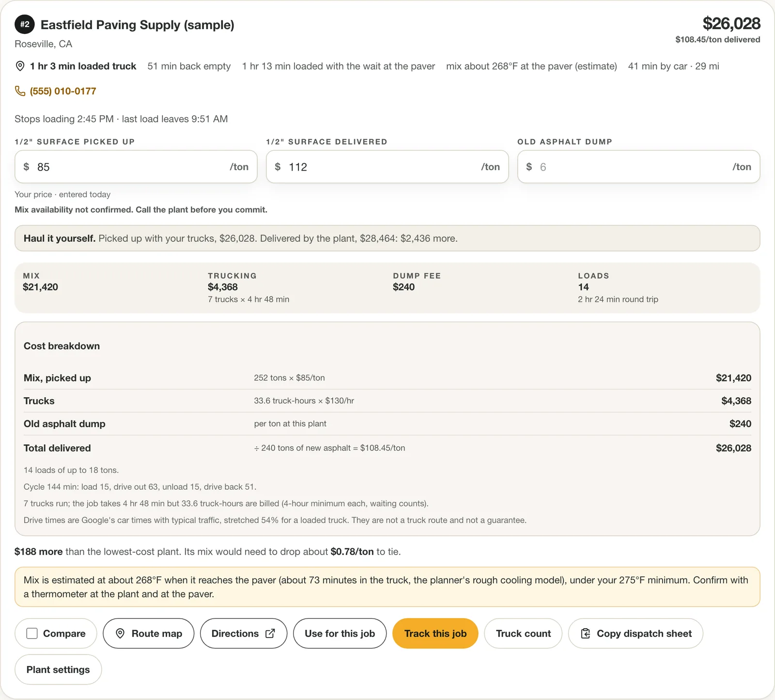The height and width of the screenshot is (700, 775).
Task: Click the clipboard icon in Copy dispatch sheet
Action: tap(586, 633)
